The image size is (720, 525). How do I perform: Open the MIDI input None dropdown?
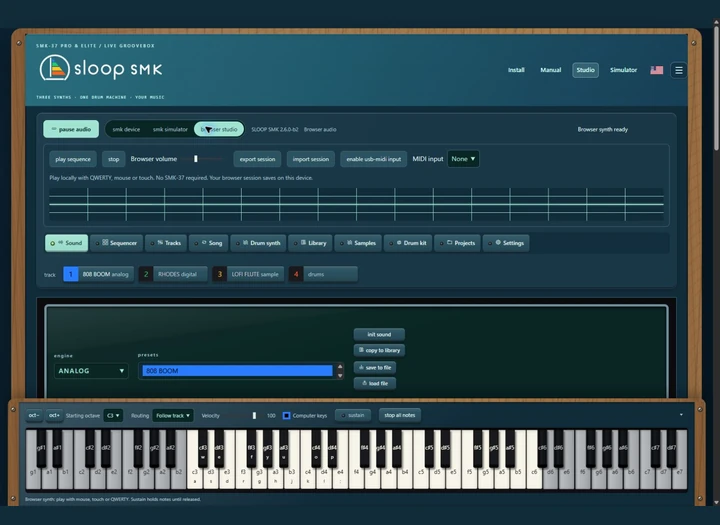(463, 159)
